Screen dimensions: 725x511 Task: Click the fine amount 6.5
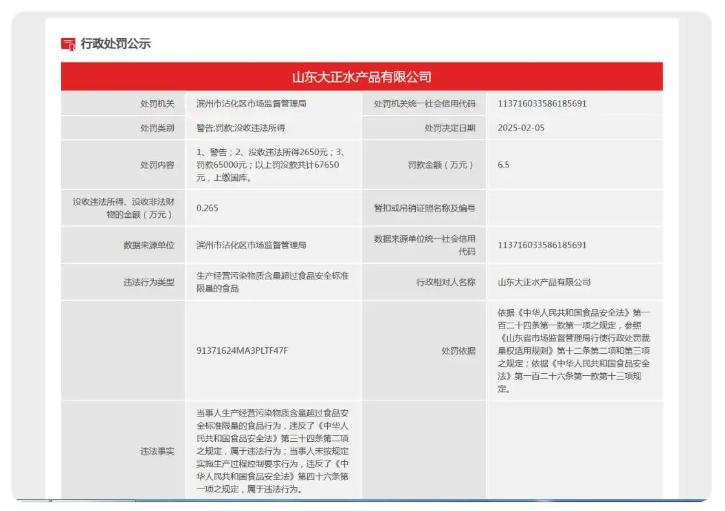504,165
